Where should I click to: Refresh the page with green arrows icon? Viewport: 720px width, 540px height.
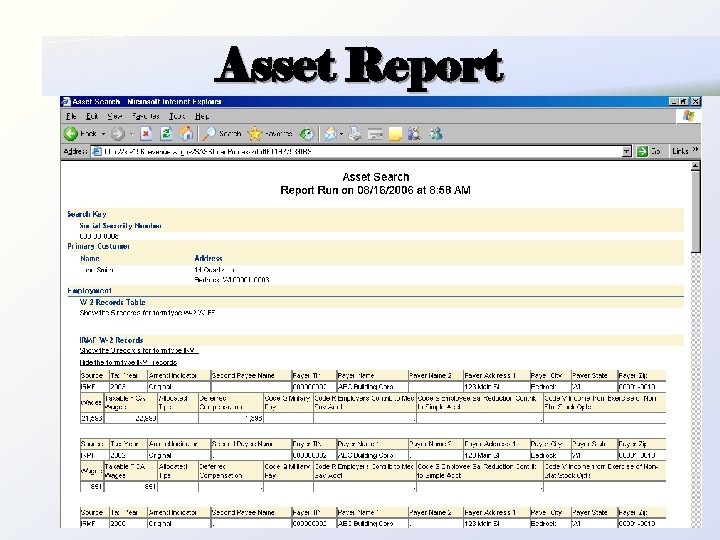166,134
